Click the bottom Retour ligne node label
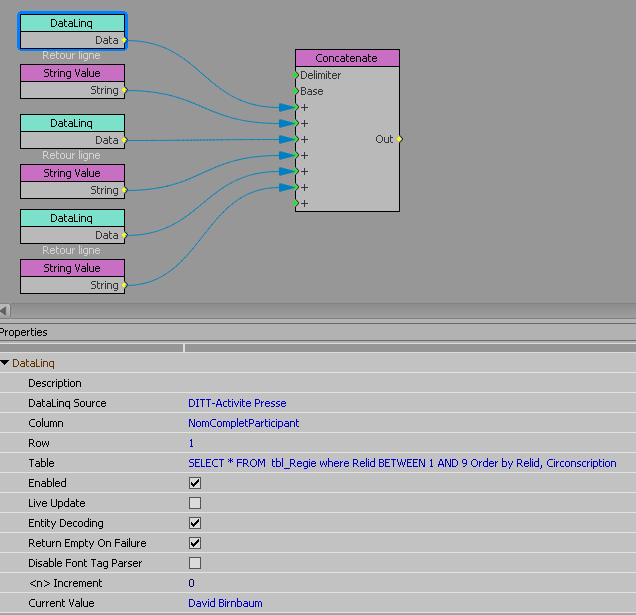 (71, 250)
